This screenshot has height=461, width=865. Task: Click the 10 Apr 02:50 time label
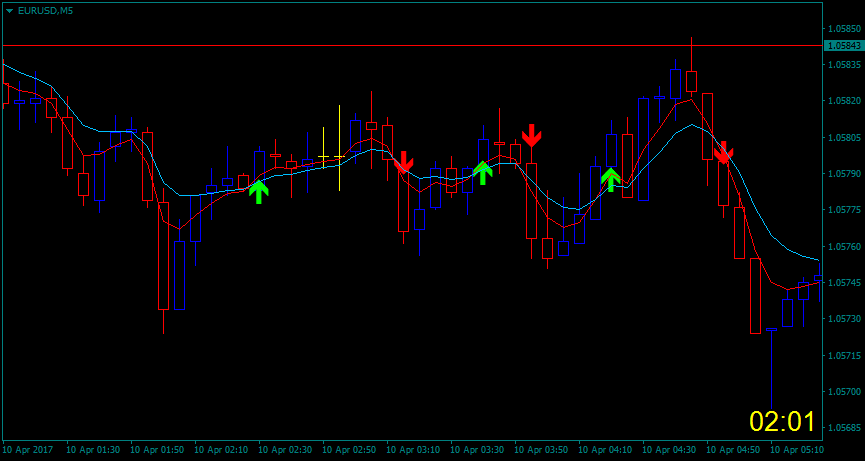pos(349,450)
